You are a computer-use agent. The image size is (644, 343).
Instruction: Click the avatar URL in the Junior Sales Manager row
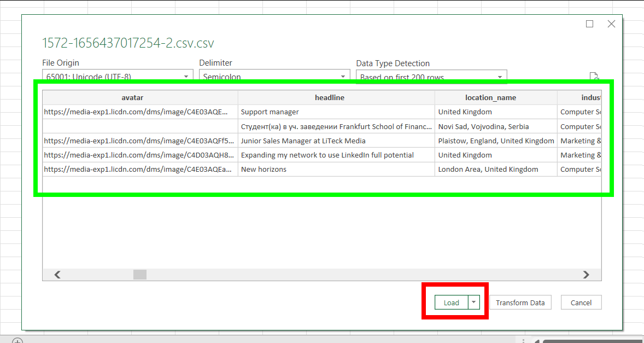(140, 141)
